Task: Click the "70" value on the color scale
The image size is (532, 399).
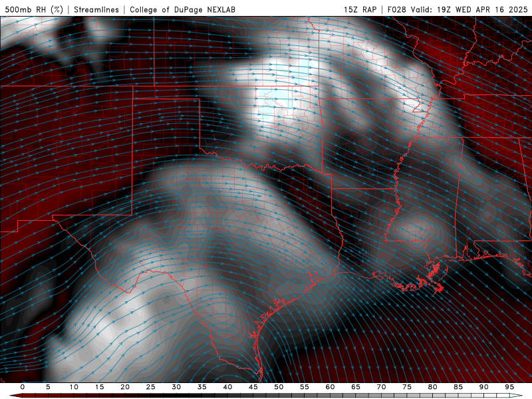Action: [x=381, y=387]
